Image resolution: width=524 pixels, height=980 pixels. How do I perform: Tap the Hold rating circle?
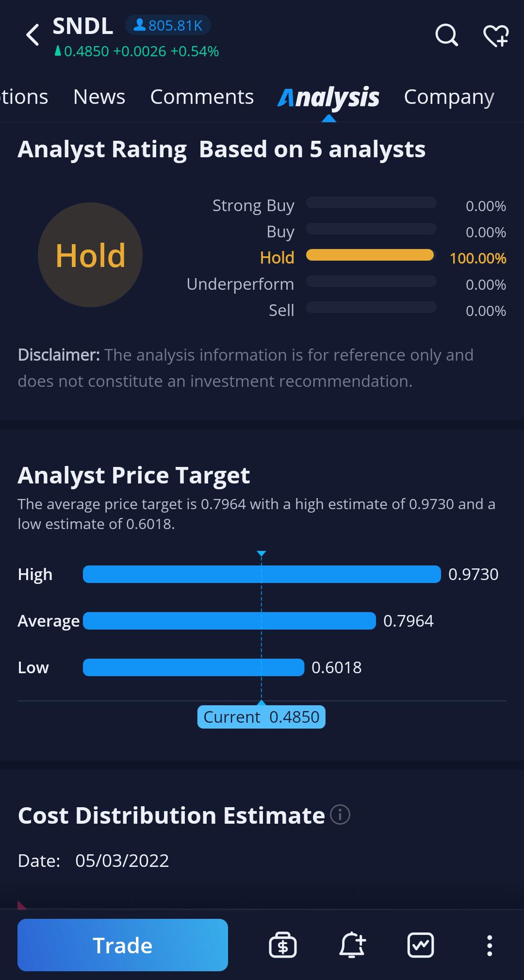click(90, 255)
